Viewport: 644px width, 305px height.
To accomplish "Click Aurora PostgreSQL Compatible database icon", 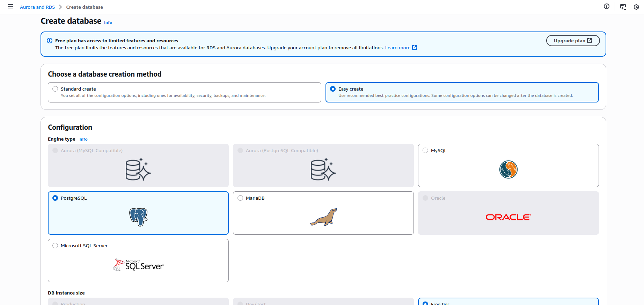I will [x=323, y=169].
